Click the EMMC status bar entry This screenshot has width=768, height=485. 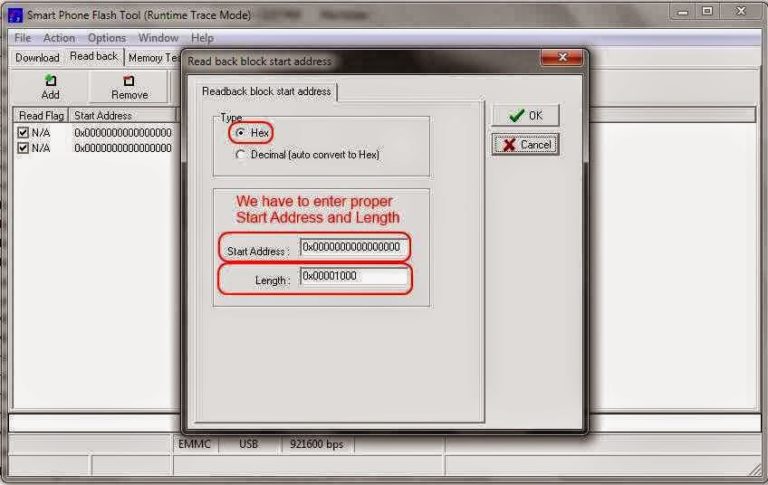(195, 444)
